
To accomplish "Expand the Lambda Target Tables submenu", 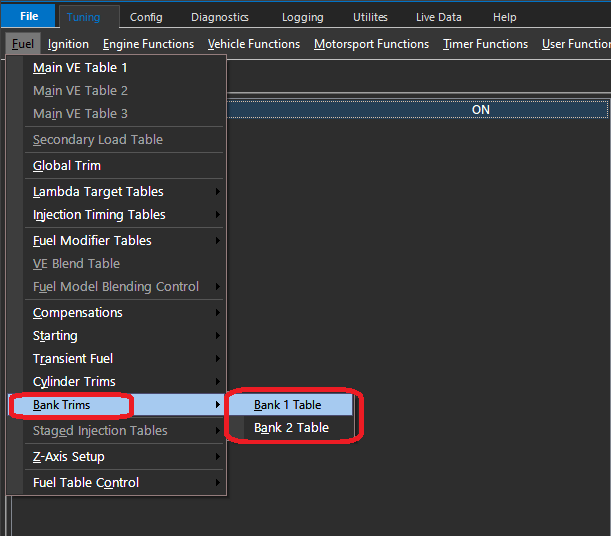I will (98, 192).
